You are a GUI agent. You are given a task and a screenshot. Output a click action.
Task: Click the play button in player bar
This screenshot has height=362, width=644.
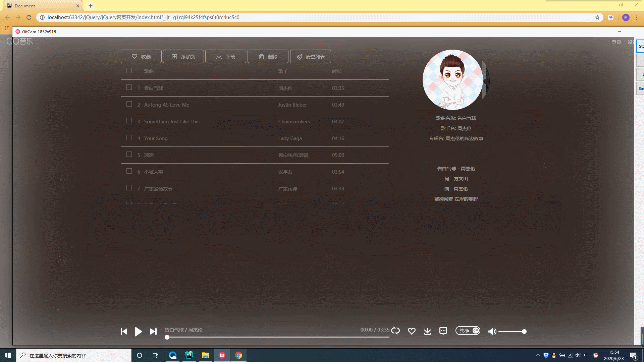pyautogui.click(x=138, y=331)
